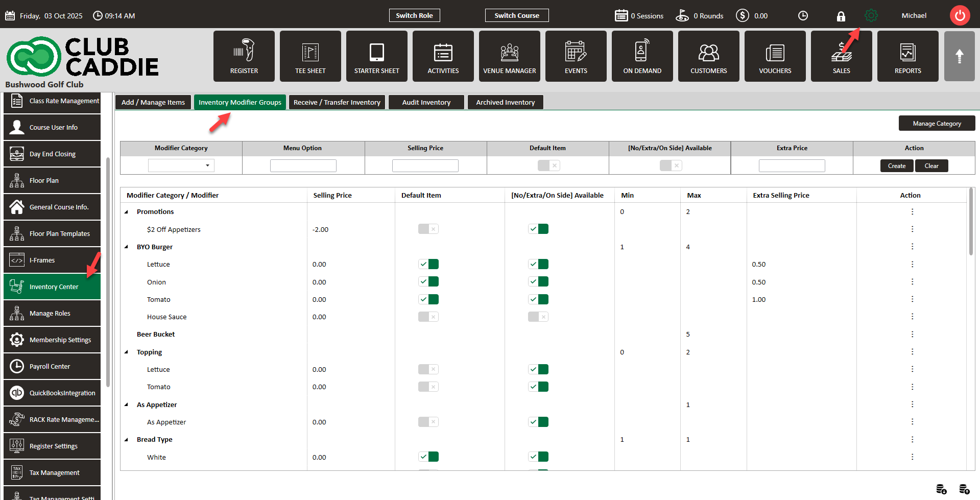The image size is (980, 500).
Task: Open the Vouchers module
Action: click(775, 56)
